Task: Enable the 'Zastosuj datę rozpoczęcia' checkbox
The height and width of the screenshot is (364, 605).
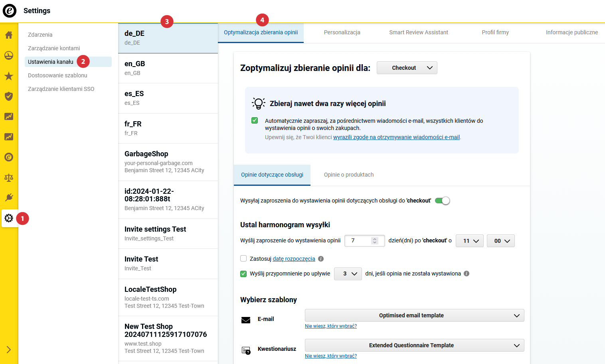Action: pyautogui.click(x=243, y=258)
